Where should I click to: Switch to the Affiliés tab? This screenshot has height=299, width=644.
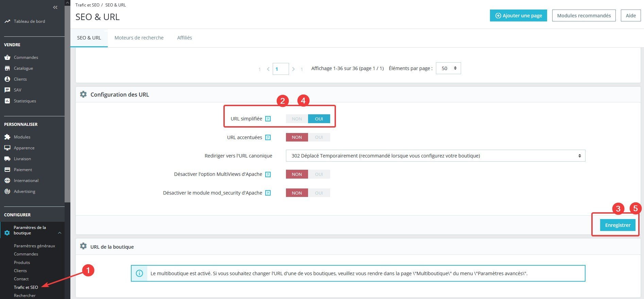pyautogui.click(x=185, y=38)
